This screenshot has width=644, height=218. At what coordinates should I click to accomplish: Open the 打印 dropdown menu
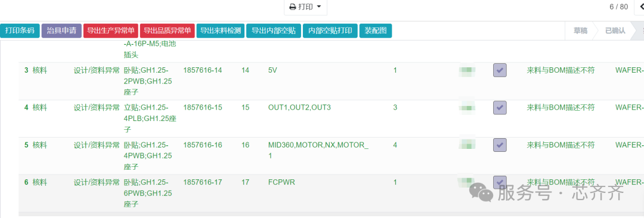[x=305, y=7]
